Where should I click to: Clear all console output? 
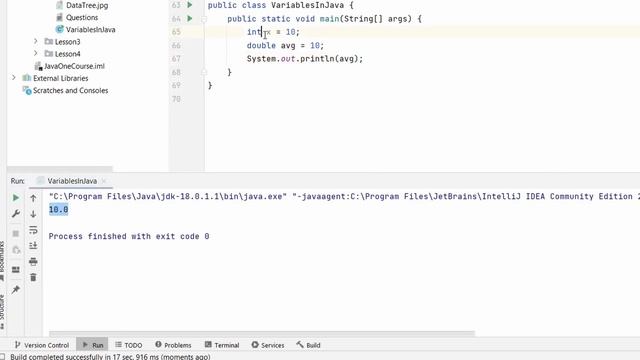pyautogui.click(x=33, y=278)
